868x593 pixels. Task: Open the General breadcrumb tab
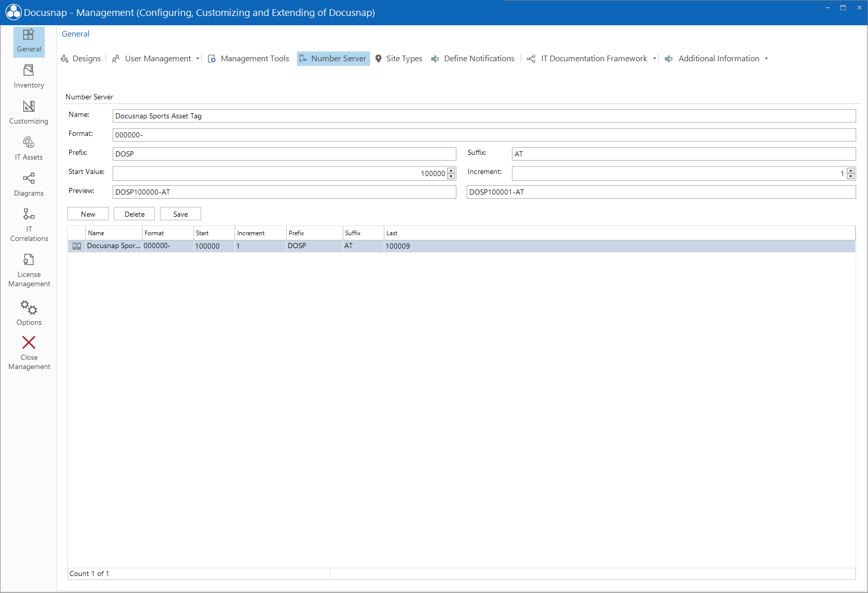pos(76,34)
